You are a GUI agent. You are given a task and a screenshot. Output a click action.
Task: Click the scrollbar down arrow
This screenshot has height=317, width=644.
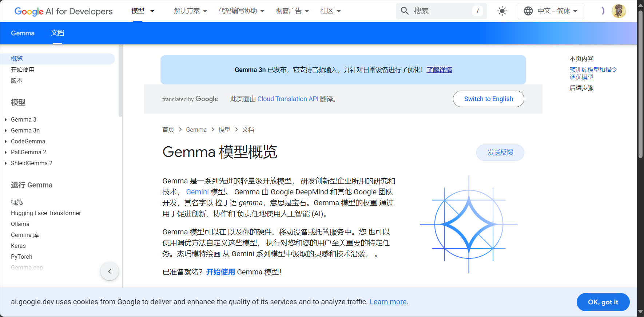[x=640, y=312]
